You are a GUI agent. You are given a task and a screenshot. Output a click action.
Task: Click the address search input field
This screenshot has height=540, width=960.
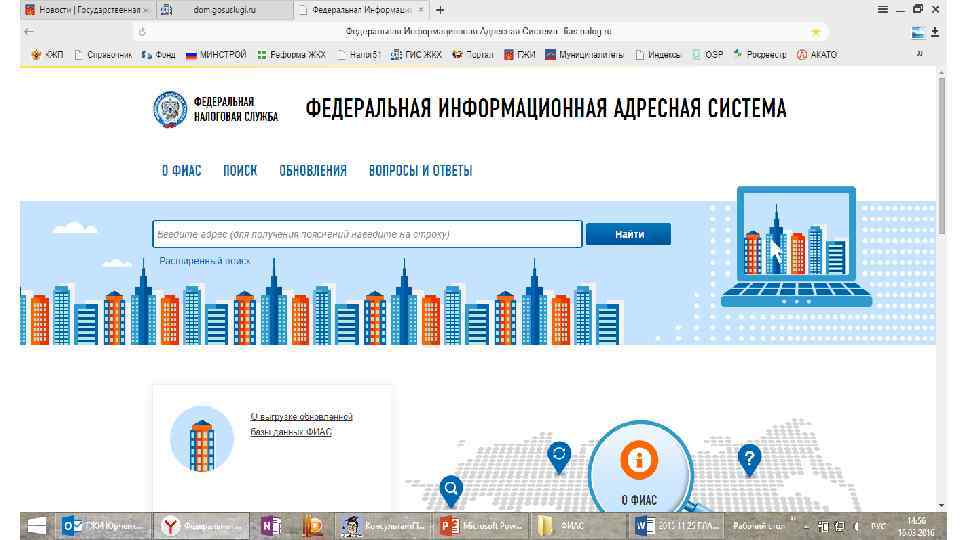[x=367, y=234]
